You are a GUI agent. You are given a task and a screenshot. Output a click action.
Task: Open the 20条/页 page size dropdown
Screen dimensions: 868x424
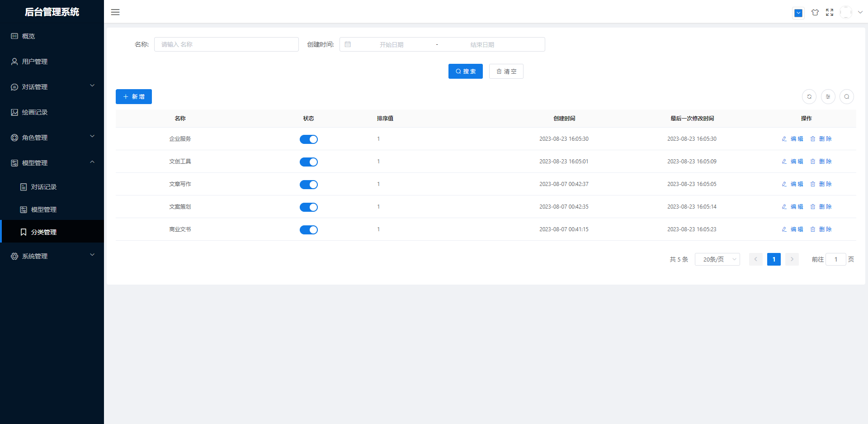pos(717,259)
